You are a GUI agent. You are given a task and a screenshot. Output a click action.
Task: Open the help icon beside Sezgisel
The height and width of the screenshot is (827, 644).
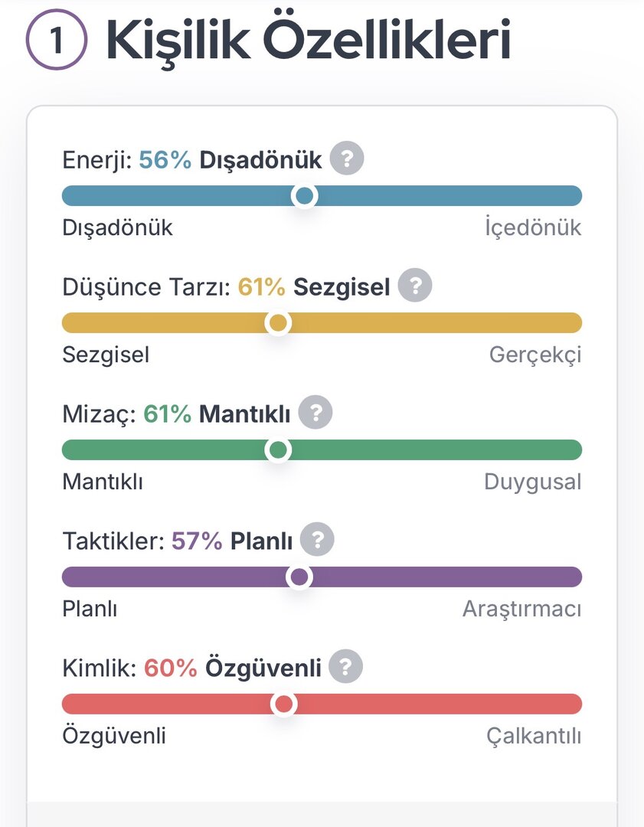pyautogui.click(x=415, y=286)
